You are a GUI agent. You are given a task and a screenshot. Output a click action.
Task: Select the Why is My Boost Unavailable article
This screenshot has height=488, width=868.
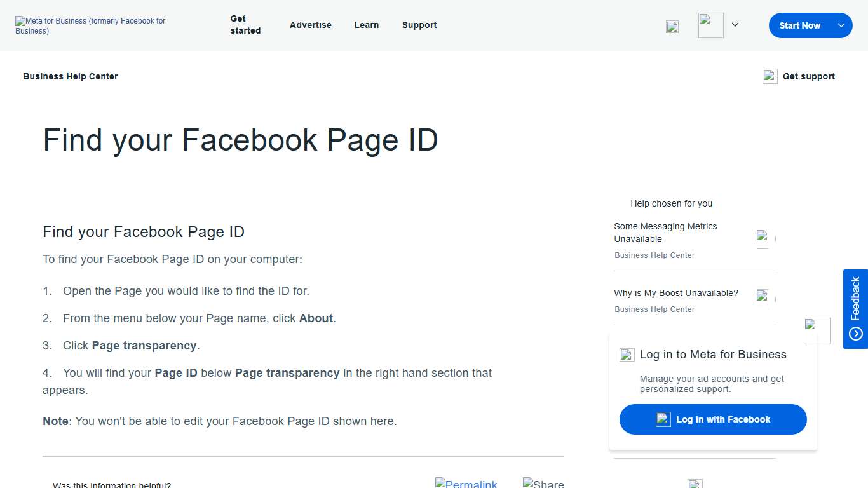click(x=675, y=293)
